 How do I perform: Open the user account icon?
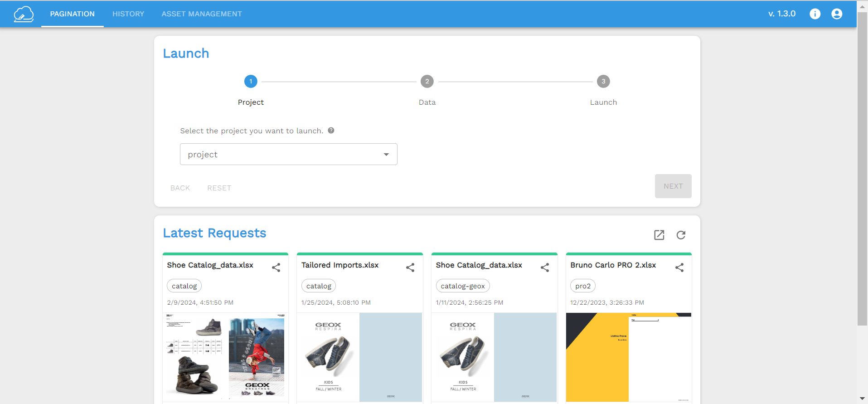coord(837,14)
